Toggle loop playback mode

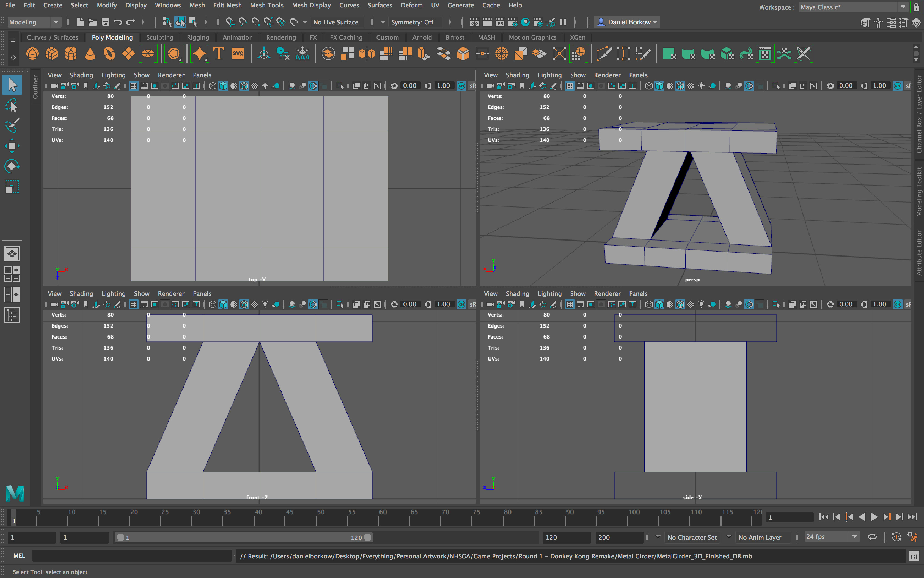click(872, 537)
